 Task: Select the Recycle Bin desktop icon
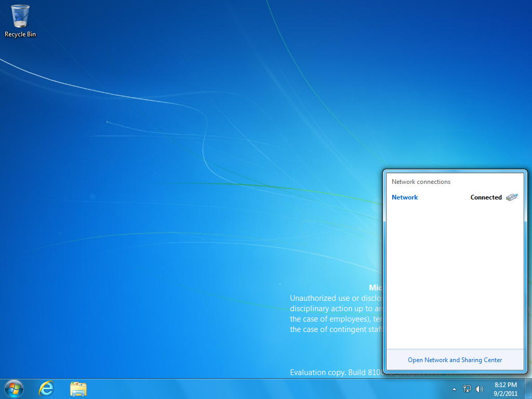[x=20, y=17]
